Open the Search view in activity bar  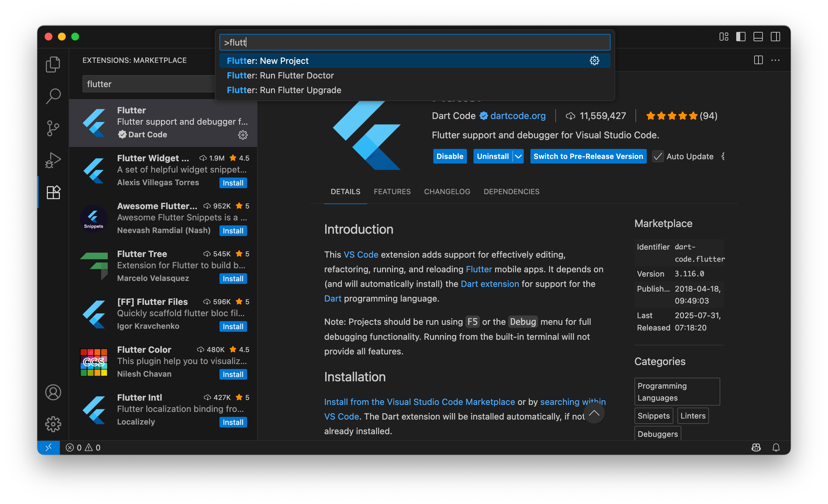pyautogui.click(x=53, y=96)
